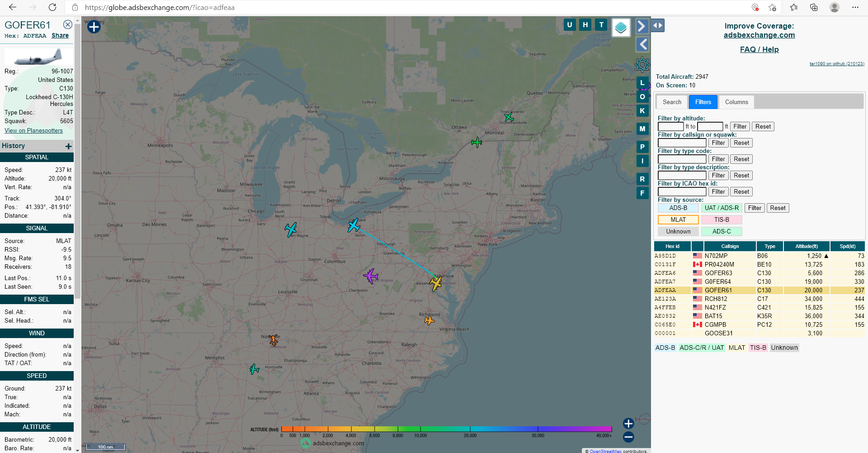Open adsbexchange.com coverage link

coord(759,35)
